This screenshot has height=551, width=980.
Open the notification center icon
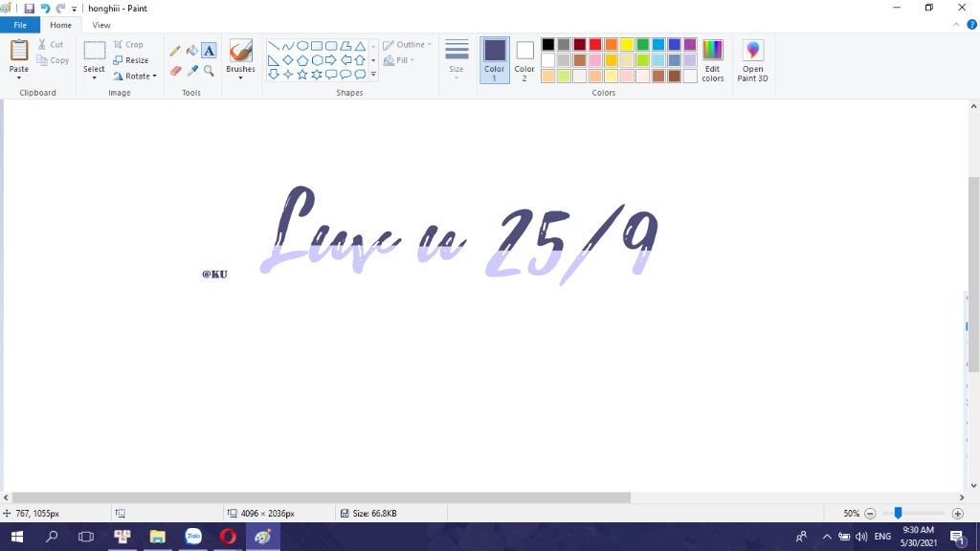[957, 537]
